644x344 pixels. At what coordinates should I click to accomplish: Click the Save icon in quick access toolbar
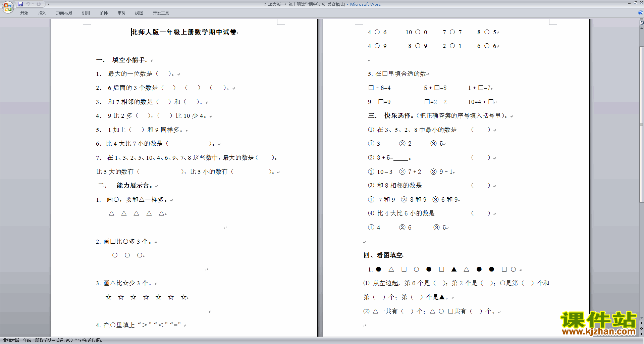click(20, 4)
